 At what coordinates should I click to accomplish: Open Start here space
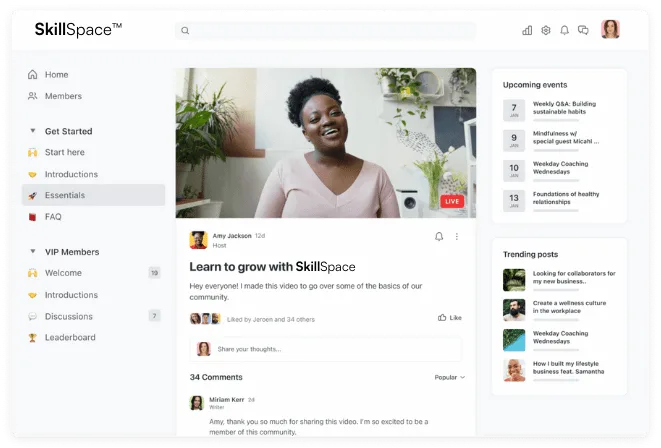(x=64, y=152)
